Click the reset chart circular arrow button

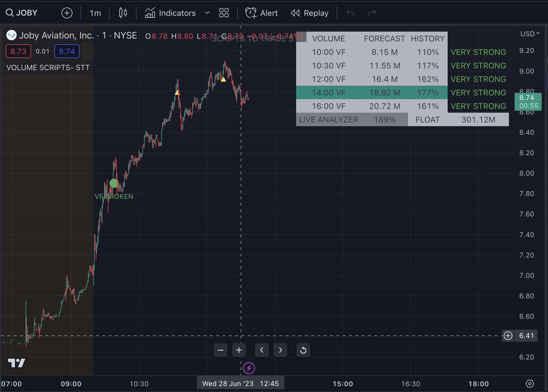coord(303,350)
